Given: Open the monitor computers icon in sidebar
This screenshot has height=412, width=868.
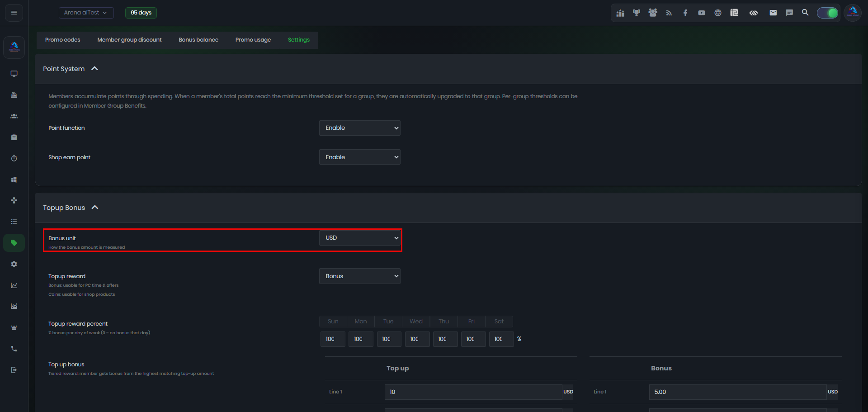Looking at the screenshot, I should point(14,74).
